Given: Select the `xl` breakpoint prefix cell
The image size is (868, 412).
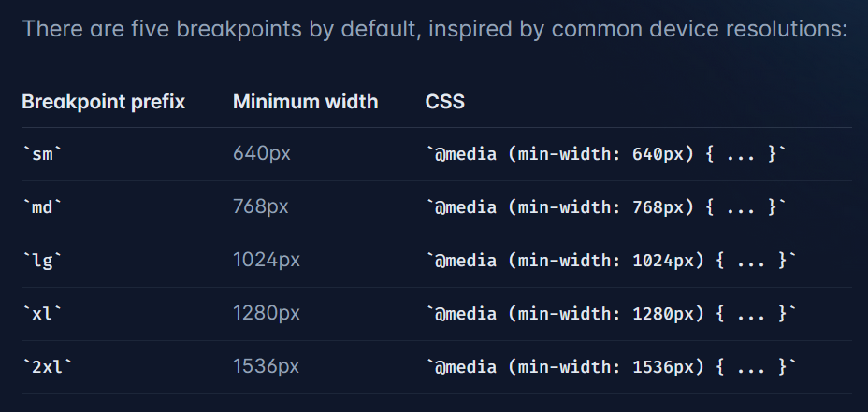Looking at the screenshot, I should (x=42, y=313).
